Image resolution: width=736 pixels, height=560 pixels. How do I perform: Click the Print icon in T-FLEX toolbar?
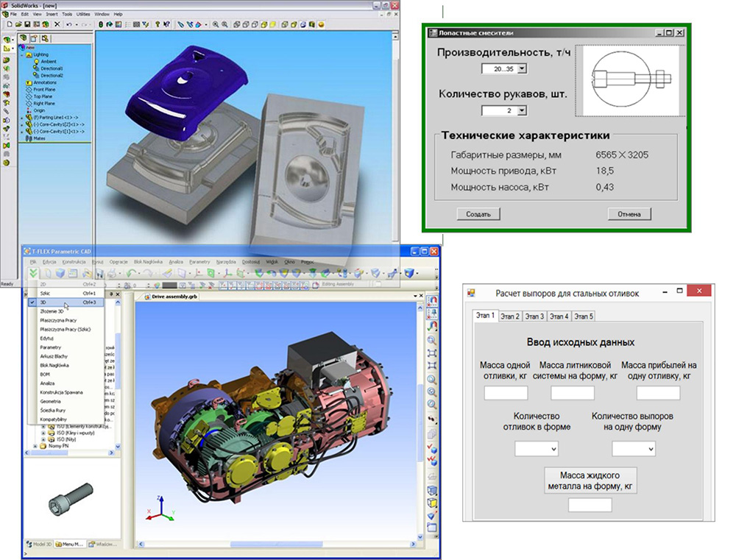[x=112, y=273]
